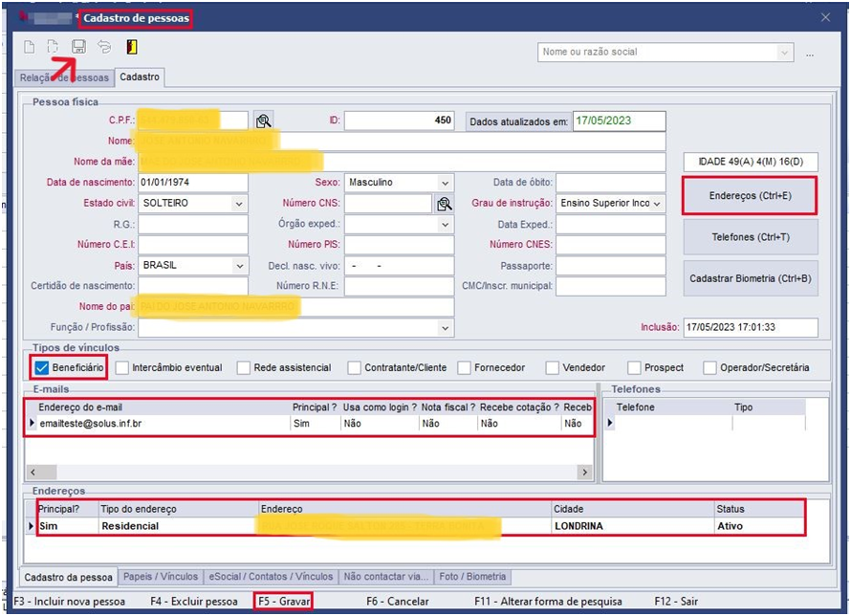This screenshot has height=616, width=851.
Task: Click F3 - Incluir nova pessoa
Action: (70, 602)
